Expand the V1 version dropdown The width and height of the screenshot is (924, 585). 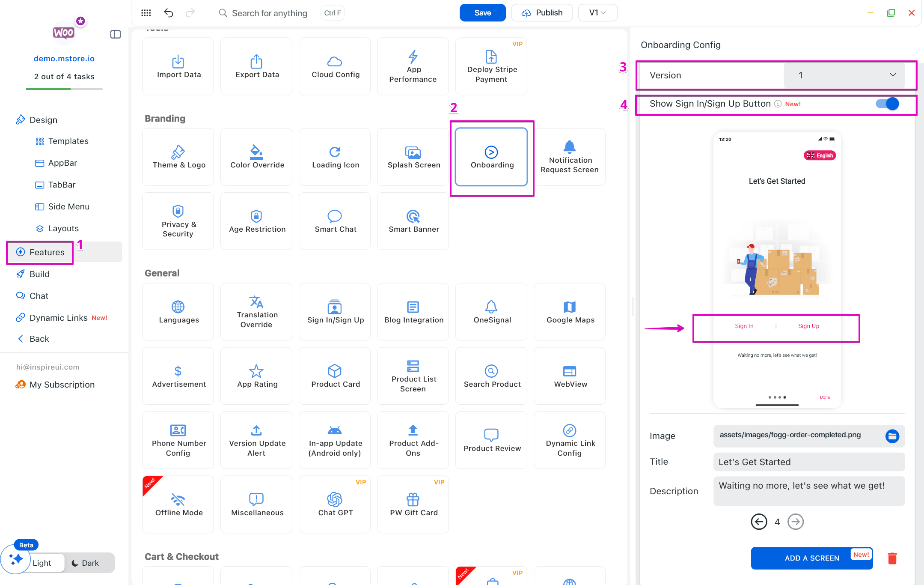[x=597, y=13]
